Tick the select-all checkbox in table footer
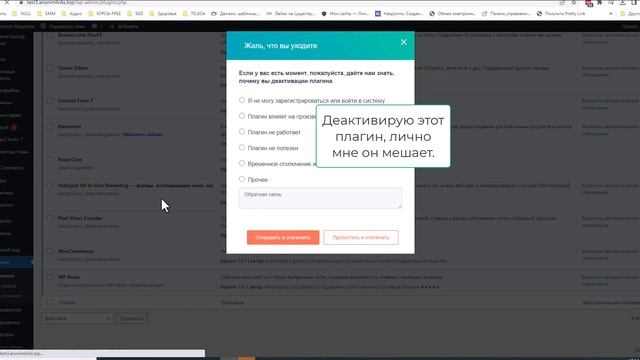 50,302
